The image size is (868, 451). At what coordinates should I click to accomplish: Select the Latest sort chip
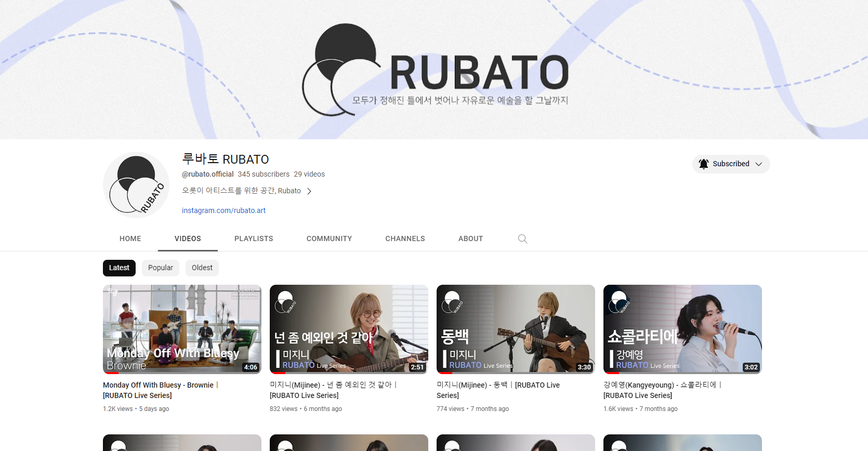[119, 268]
